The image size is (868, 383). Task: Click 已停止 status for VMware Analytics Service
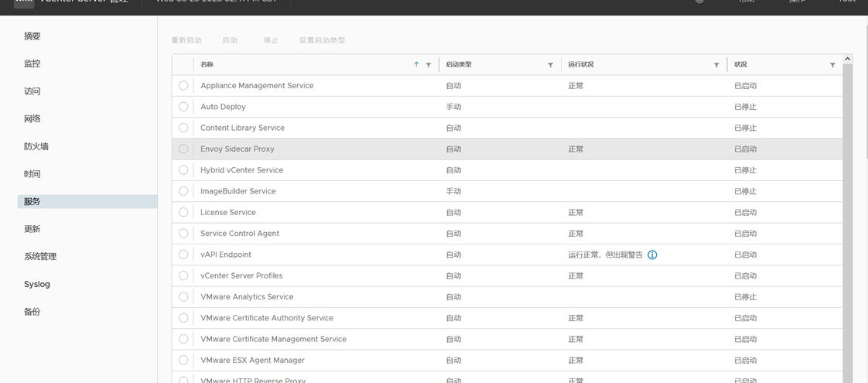tap(745, 296)
